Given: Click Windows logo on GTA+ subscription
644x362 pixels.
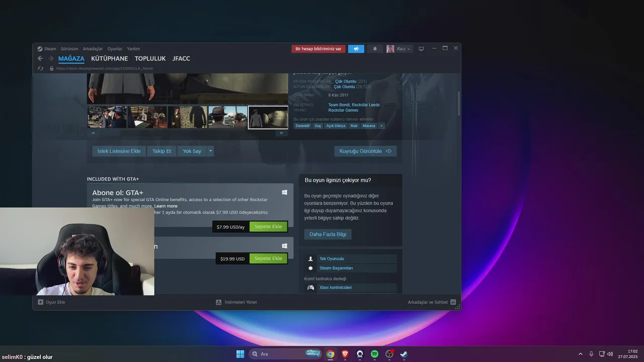Looking at the screenshot, I should pos(285,193).
